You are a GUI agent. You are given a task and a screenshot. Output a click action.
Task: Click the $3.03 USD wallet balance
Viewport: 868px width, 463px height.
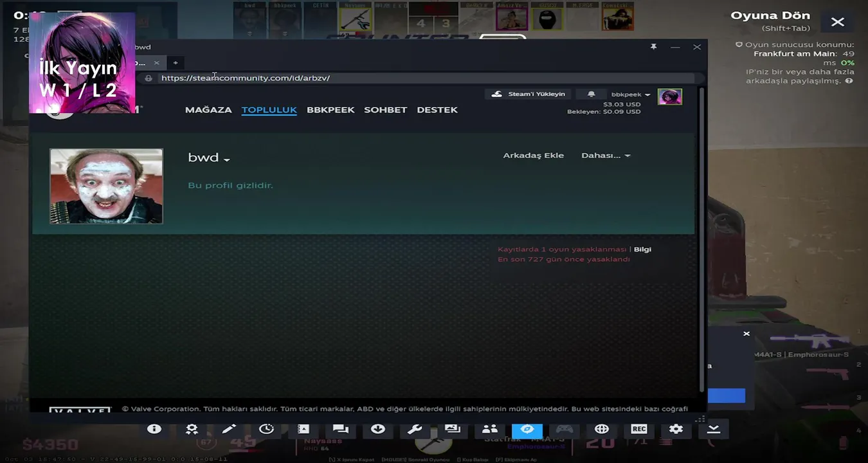622,104
